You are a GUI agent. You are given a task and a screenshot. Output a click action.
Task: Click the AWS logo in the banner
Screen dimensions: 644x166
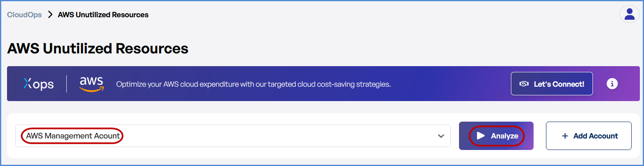tap(91, 84)
